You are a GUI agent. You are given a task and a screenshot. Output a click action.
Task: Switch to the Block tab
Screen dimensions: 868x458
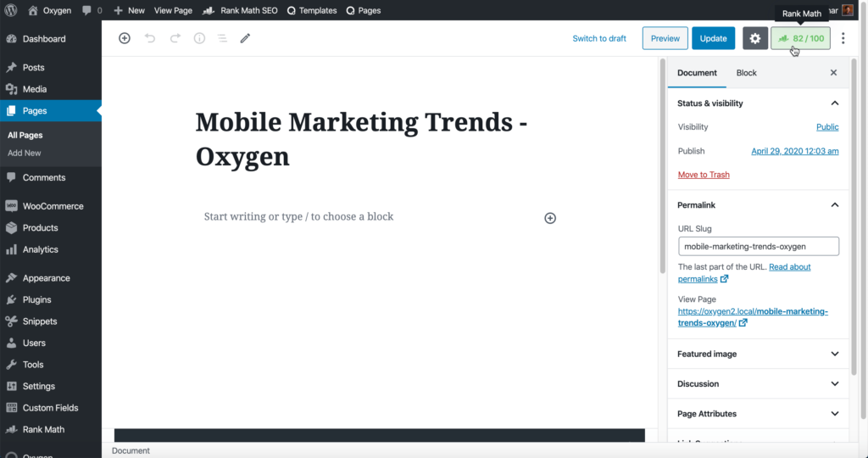click(746, 73)
